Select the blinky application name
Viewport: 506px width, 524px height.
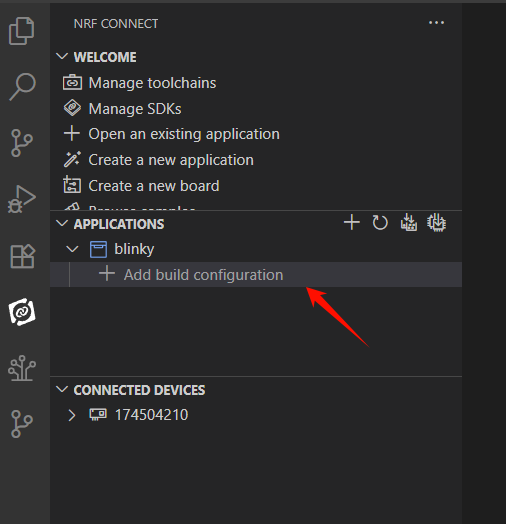click(134, 249)
